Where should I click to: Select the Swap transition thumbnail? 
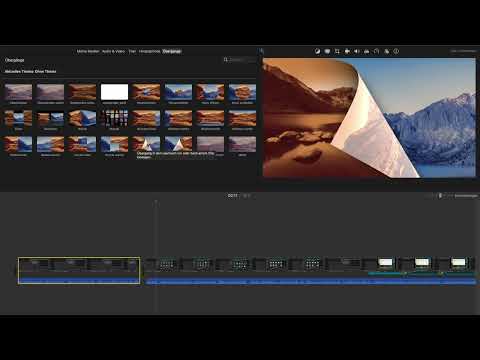pyautogui.click(x=50, y=118)
